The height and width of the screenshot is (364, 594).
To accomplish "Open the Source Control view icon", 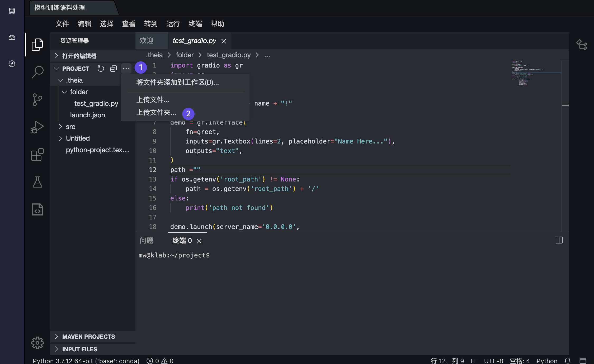I will [x=37, y=99].
